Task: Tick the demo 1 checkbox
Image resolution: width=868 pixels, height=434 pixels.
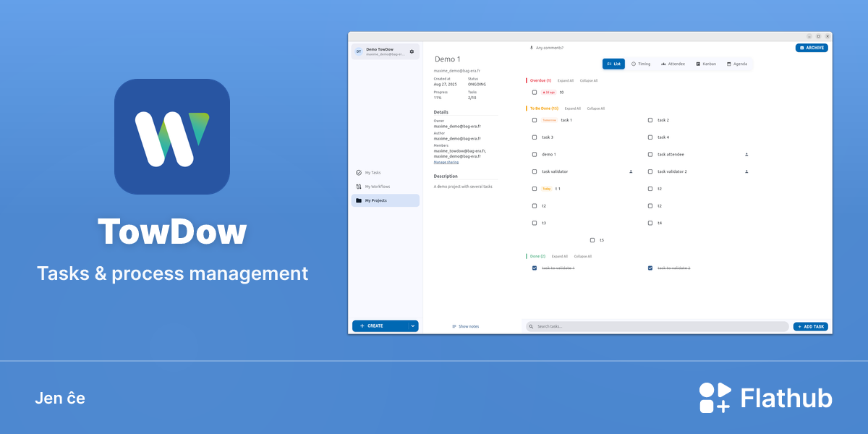Action: pyautogui.click(x=535, y=154)
